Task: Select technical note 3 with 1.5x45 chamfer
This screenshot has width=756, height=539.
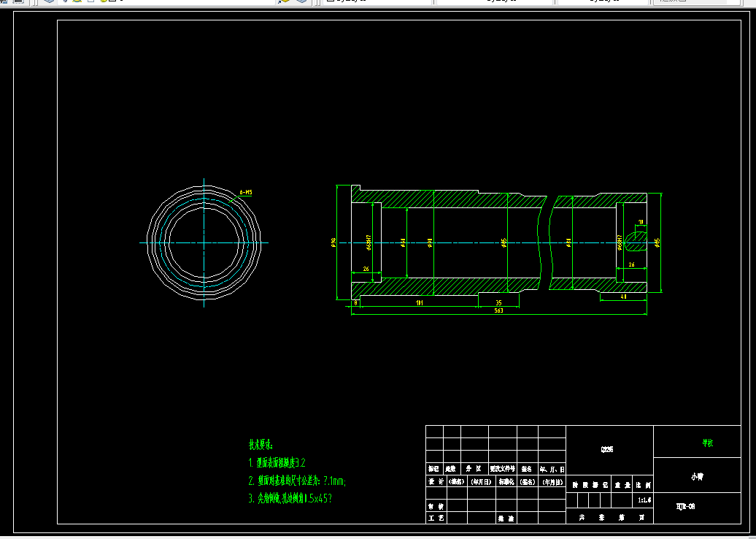Action: [290, 499]
